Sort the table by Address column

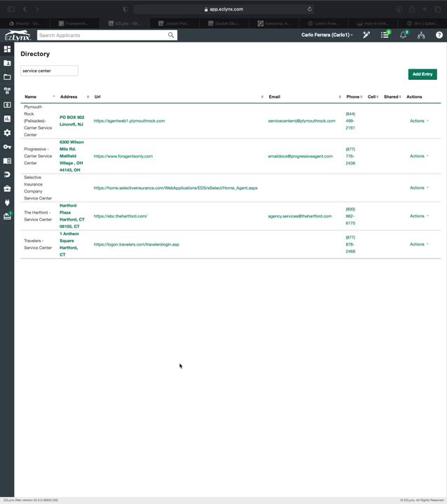click(74, 97)
